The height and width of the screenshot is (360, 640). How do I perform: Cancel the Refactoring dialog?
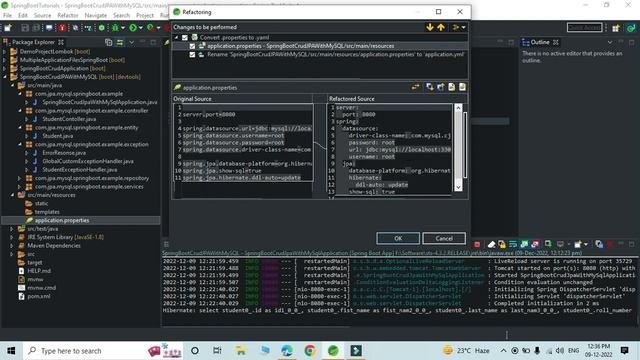pos(444,238)
